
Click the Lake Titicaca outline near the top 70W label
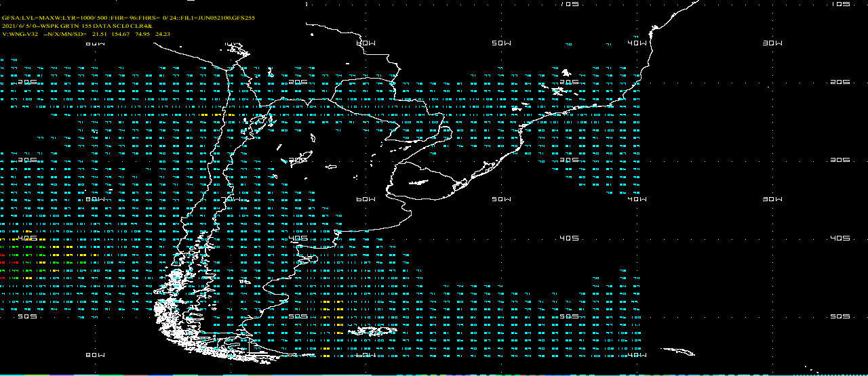point(239,47)
